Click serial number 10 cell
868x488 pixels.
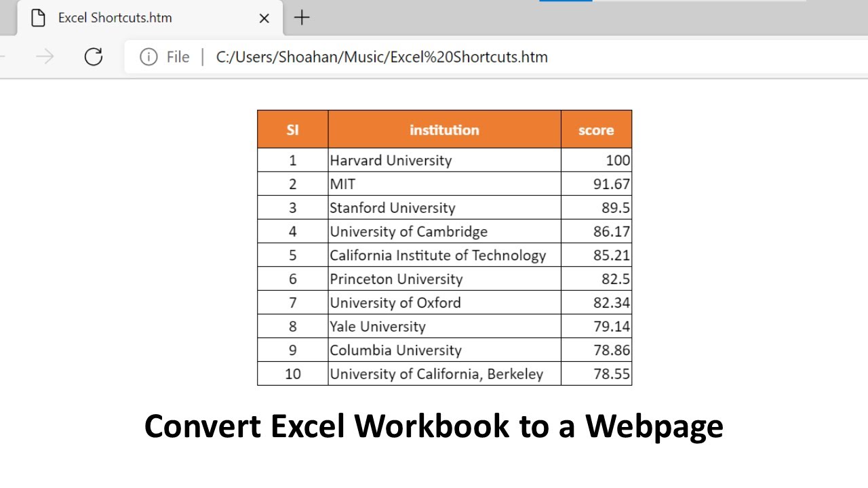pos(293,374)
